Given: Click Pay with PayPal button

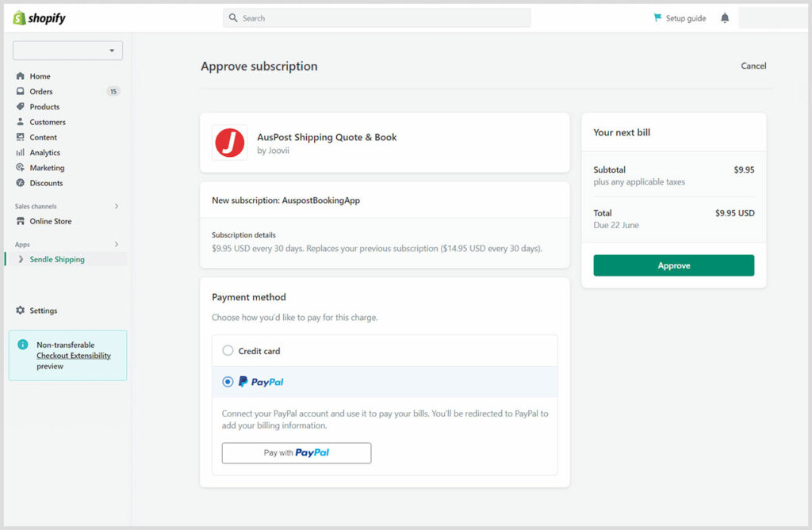Looking at the screenshot, I should 297,453.
